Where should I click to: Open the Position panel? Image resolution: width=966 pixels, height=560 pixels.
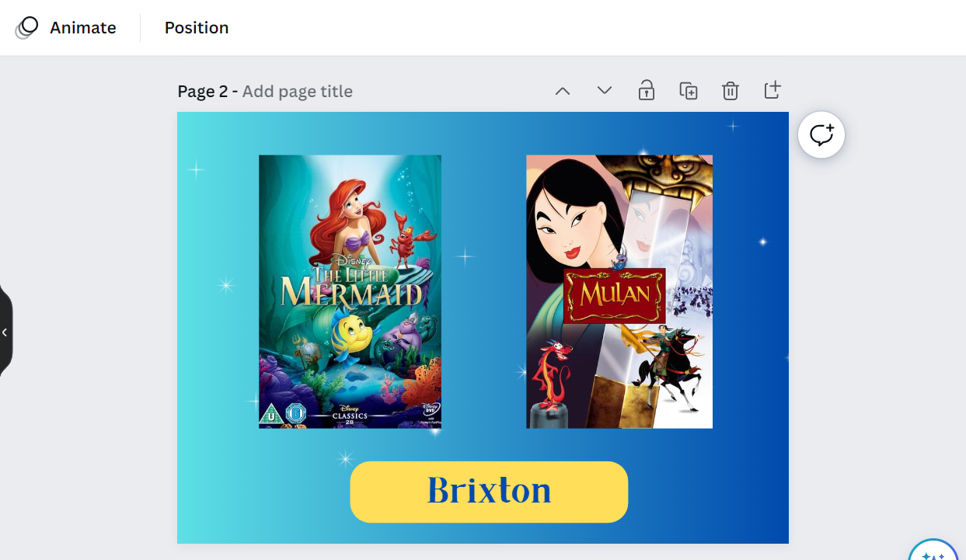197,27
